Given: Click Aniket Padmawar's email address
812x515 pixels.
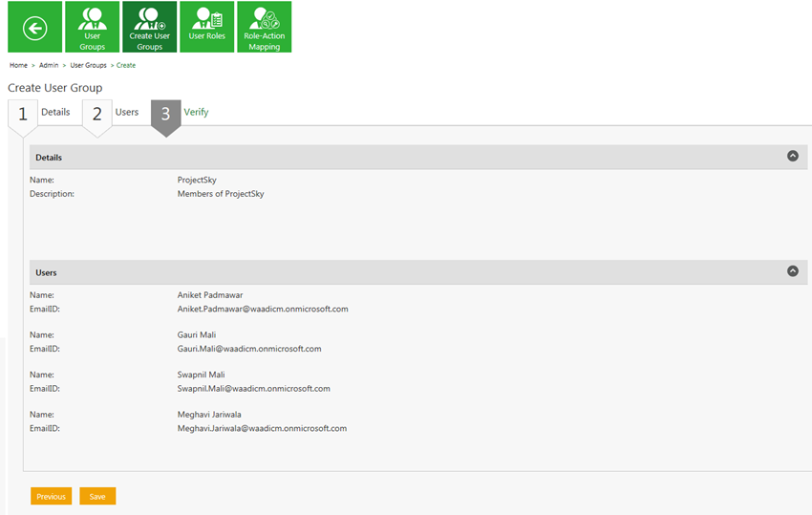Looking at the screenshot, I should click(x=263, y=310).
